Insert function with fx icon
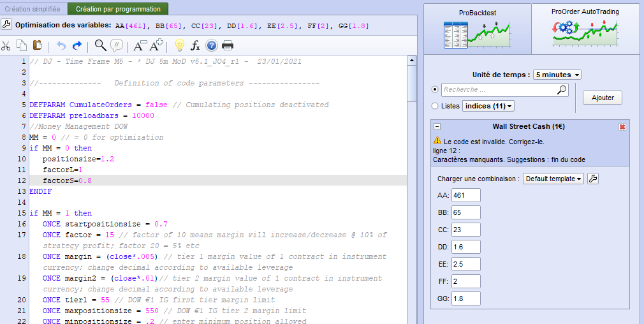The width and height of the screenshot is (644, 324). click(195, 45)
